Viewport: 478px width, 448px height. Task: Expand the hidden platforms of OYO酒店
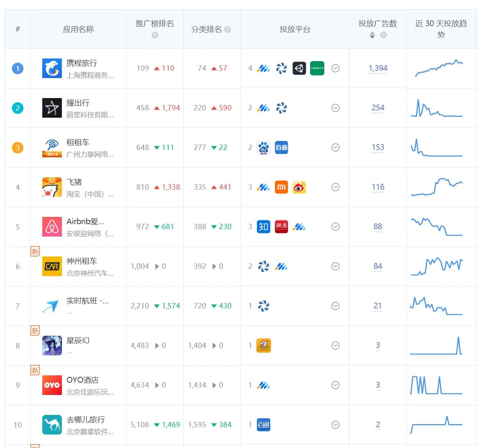click(335, 385)
